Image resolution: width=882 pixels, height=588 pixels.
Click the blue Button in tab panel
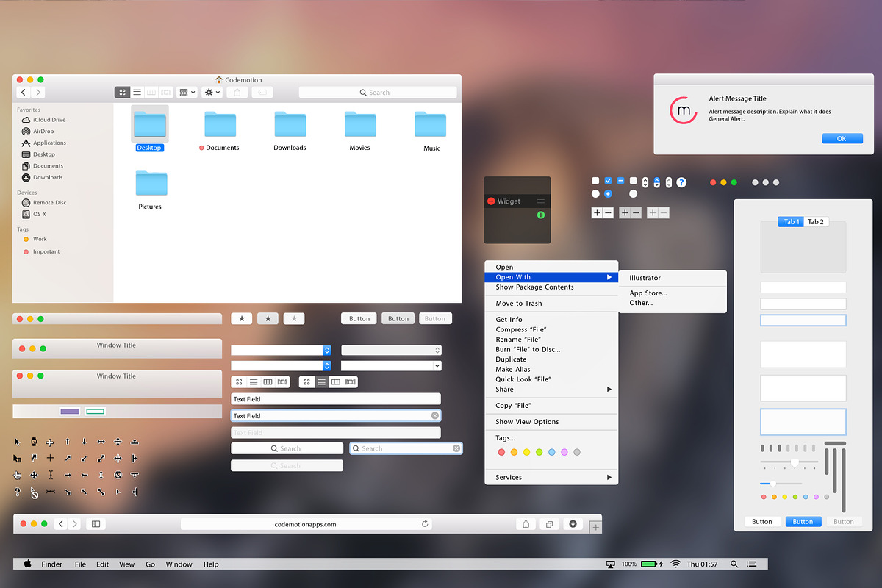click(803, 521)
